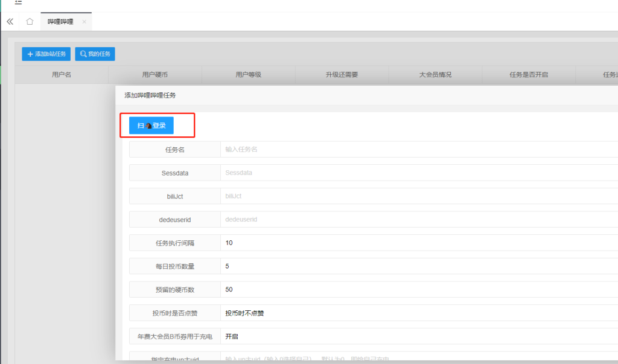Focus the dedeuserid input field
Image resolution: width=618 pixels, height=364 pixels.
[x=419, y=219]
